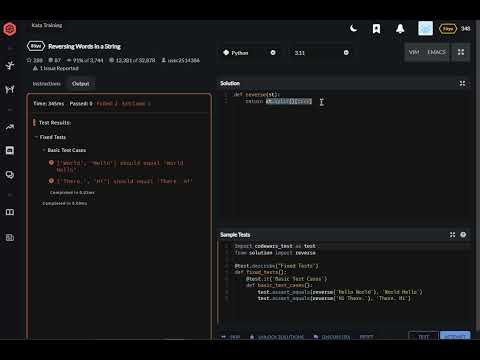Enable VIM editor mode
The image size is (480, 360).
click(414, 52)
